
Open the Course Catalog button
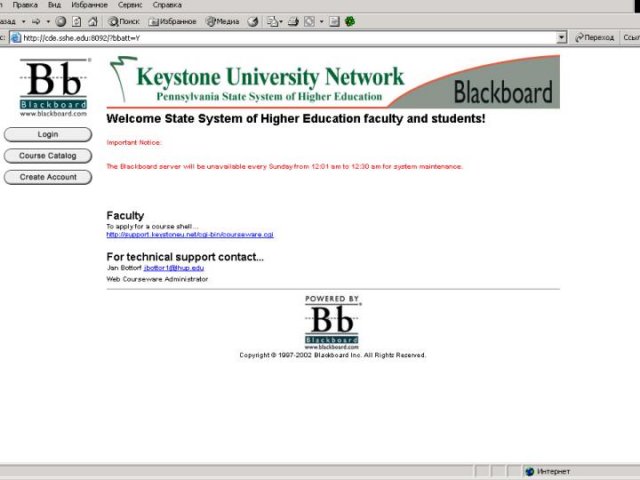point(48,156)
